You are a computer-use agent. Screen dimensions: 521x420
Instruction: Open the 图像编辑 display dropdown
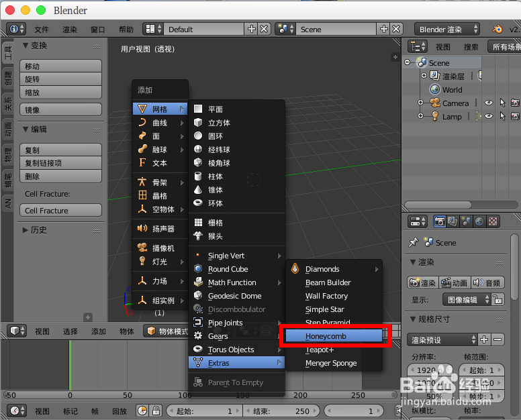point(467,299)
